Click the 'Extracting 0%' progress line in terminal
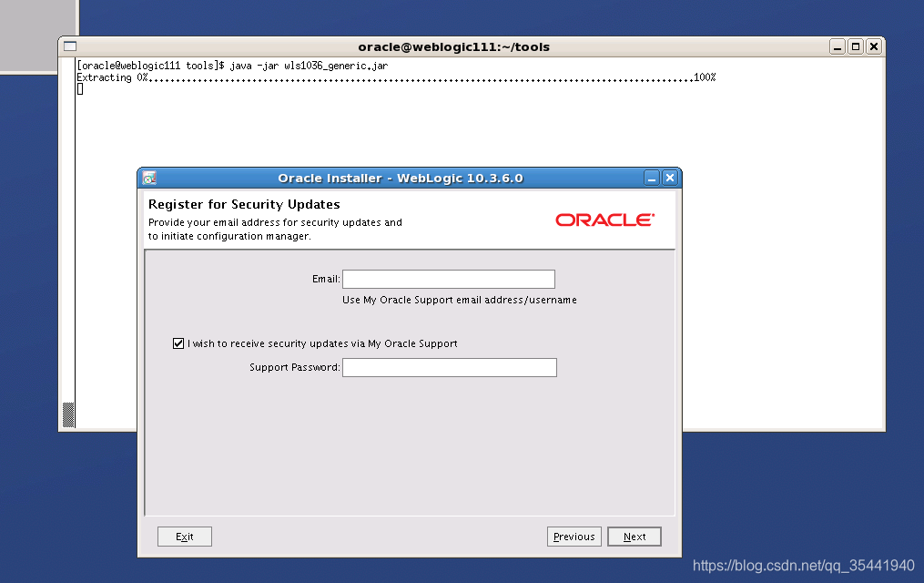The image size is (924, 583). tap(396, 77)
